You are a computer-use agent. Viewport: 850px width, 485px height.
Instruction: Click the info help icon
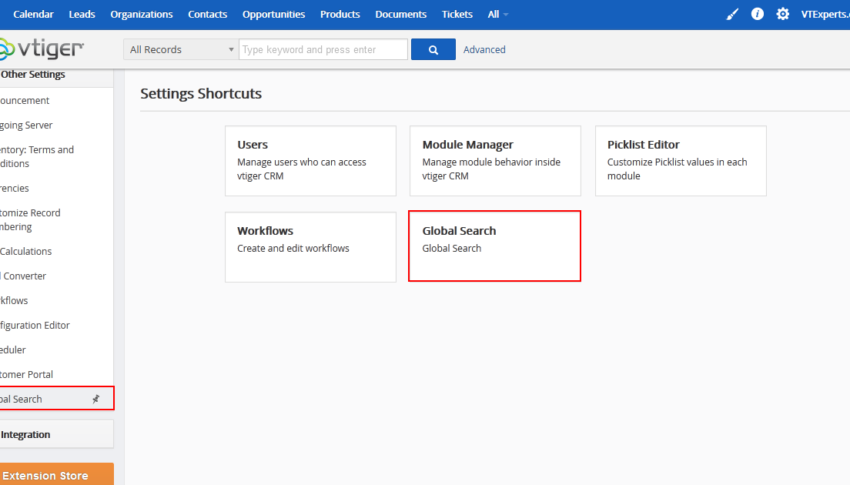click(757, 14)
